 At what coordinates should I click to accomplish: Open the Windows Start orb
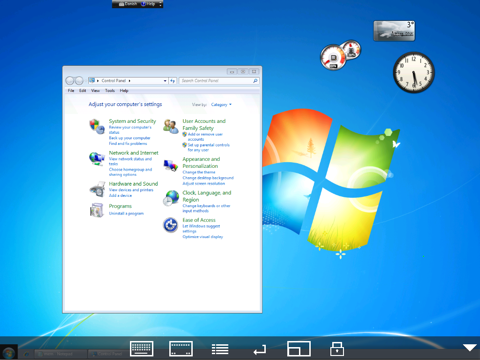click(9, 353)
